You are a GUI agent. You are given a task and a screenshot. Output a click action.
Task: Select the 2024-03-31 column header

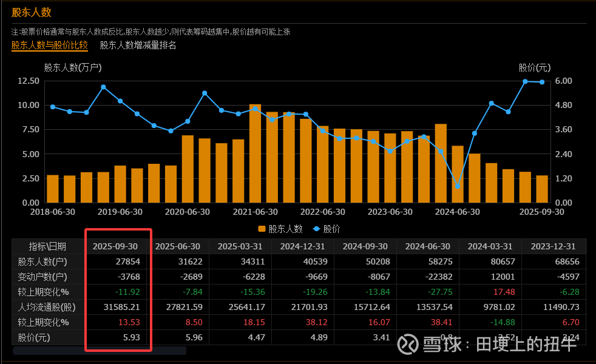[x=490, y=246]
